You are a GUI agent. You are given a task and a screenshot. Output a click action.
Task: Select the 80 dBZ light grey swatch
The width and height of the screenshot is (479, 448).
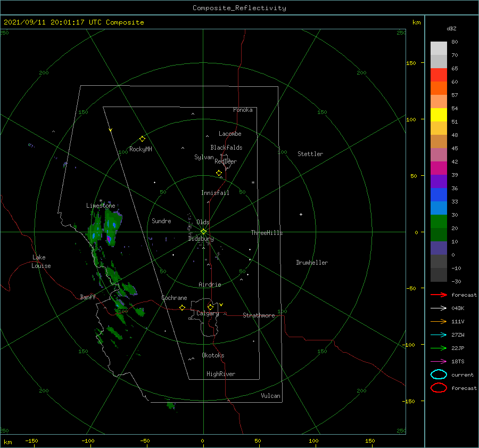tap(439, 48)
